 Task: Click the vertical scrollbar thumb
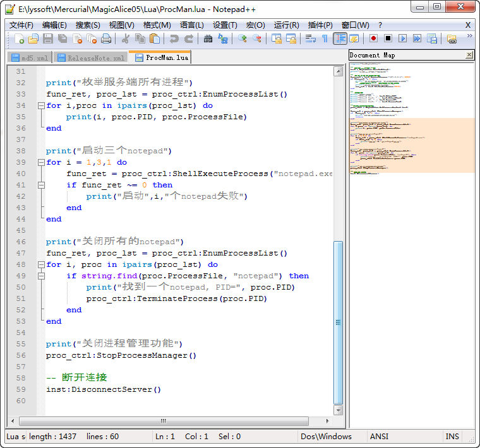[338, 322]
